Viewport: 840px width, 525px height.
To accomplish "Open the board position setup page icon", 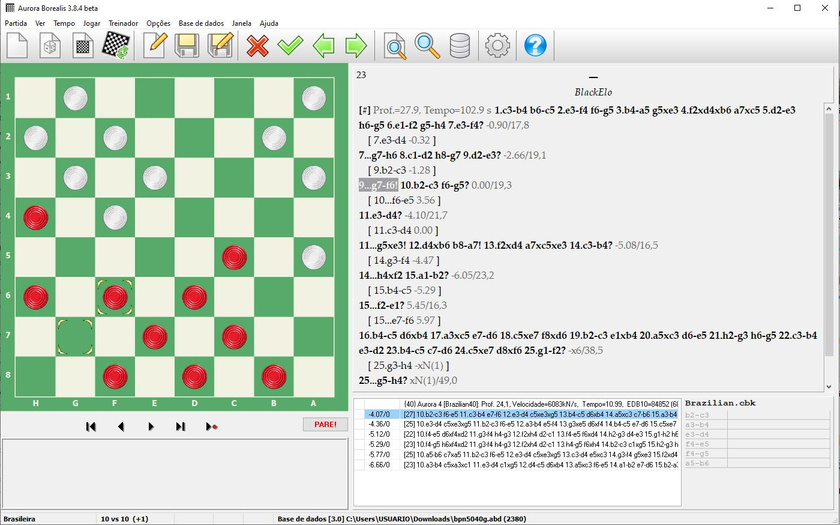I will (82, 45).
